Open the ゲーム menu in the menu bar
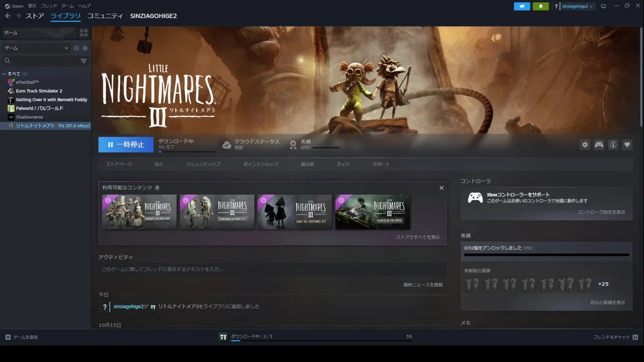 pos(68,6)
